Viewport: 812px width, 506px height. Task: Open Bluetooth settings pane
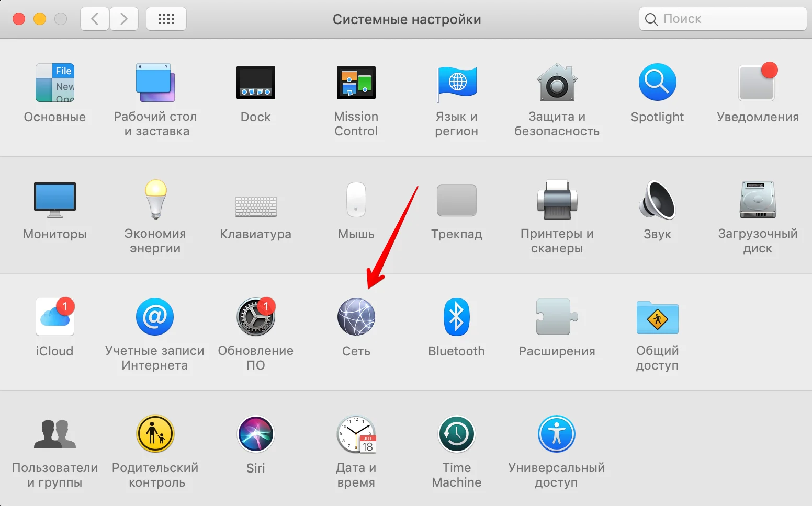coord(456,317)
